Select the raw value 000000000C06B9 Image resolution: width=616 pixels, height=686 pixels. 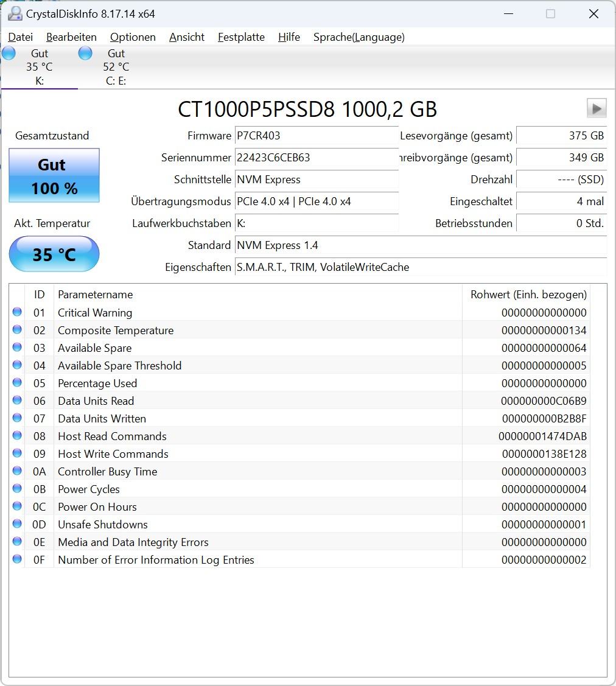click(x=544, y=401)
